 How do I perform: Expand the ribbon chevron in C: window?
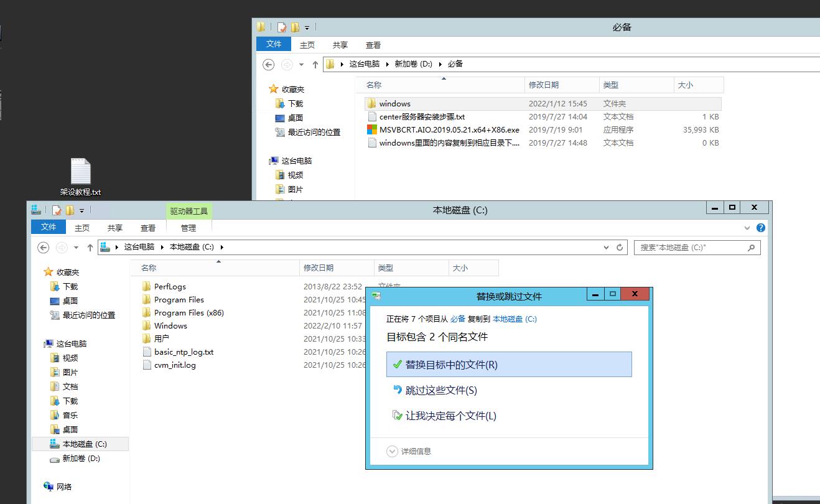click(748, 228)
